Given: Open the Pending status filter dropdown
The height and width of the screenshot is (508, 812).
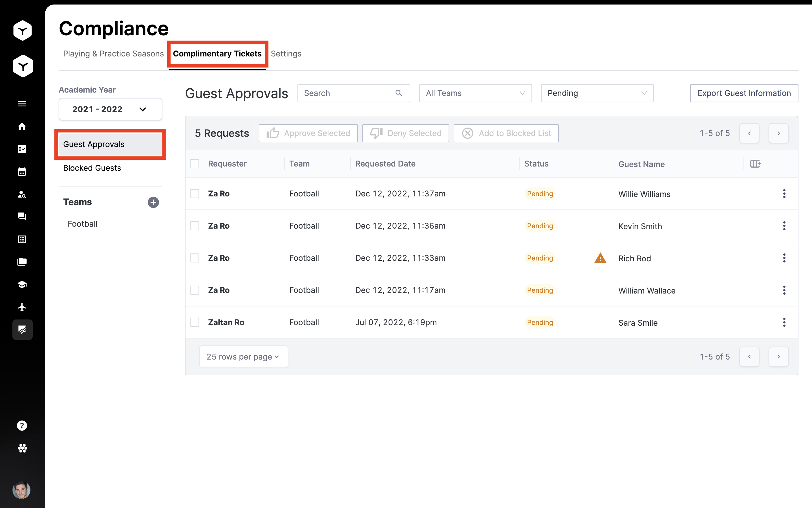Looking at the screenshot, I should pyautogui.click(x=597, y=93).
